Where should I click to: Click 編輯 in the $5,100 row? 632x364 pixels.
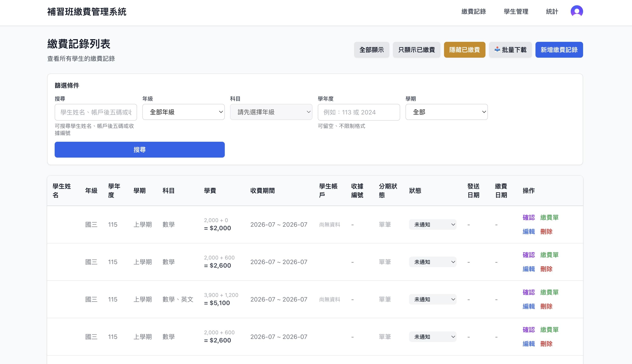pyautogui.click(x=529, y=306)
